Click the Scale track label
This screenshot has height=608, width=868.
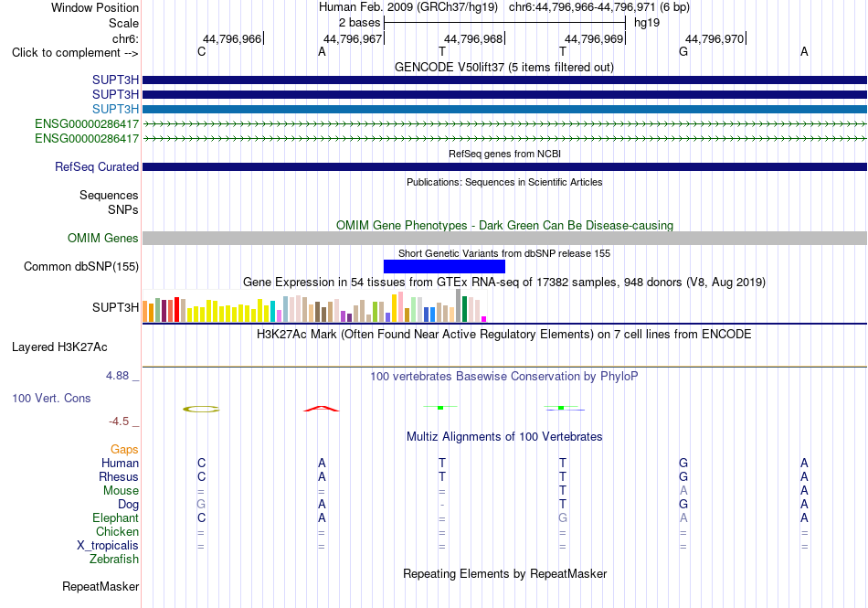click(123, 23)
